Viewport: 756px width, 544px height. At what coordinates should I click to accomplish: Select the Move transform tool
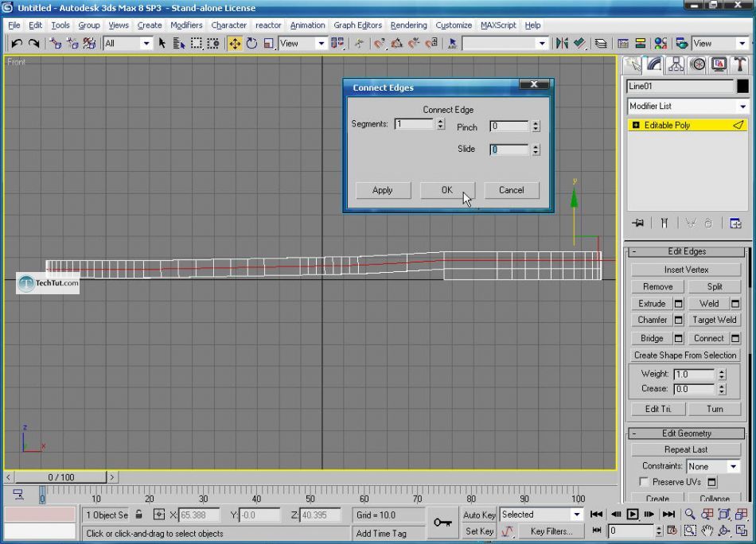pyautogui.click(x=235, y=44)
